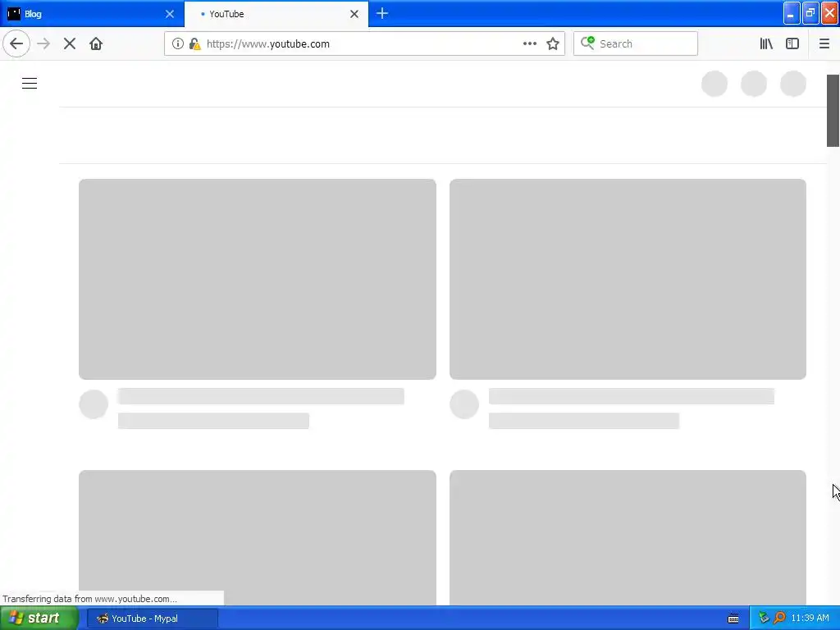
Task: Close the Blog tab
Action: click(170, 14)
